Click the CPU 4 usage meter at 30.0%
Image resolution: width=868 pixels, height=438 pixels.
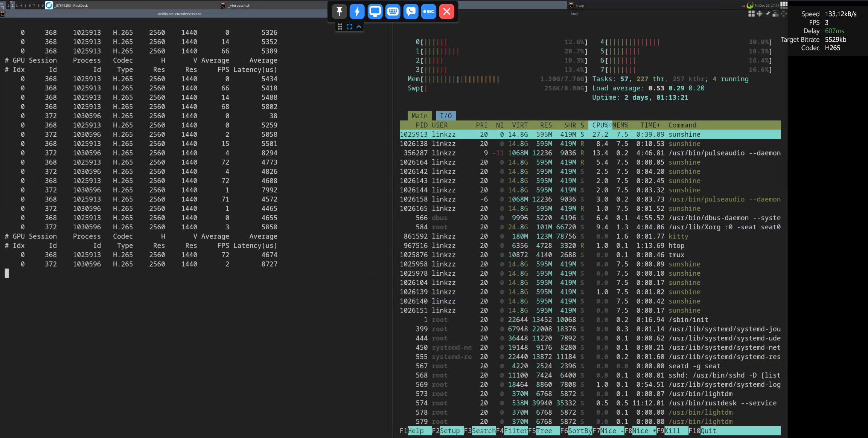[x=686, y=42]
